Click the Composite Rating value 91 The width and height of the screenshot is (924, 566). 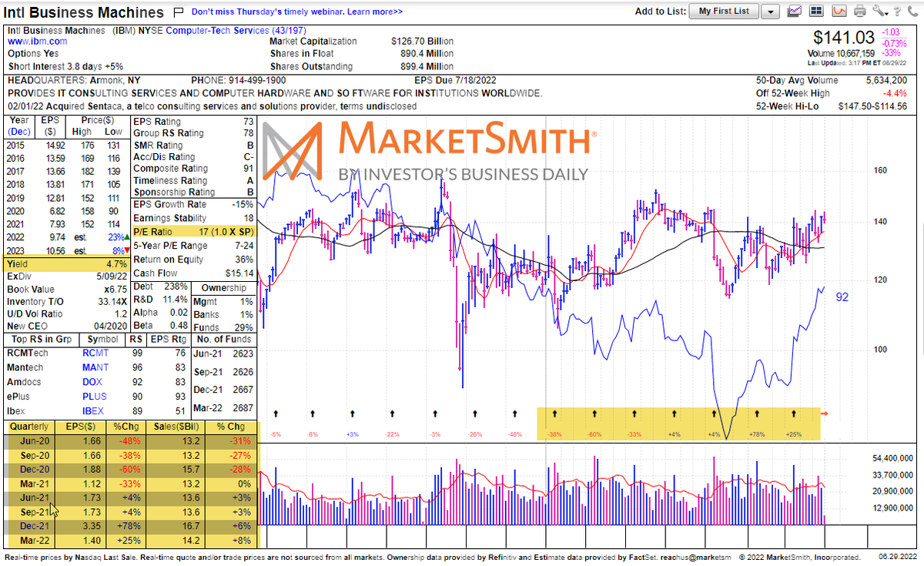pyautogui.click(x=248, y=168)
